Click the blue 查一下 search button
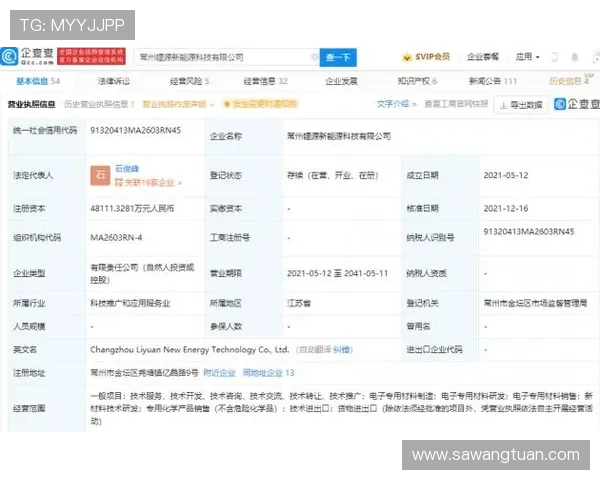 tap(338, 57)
